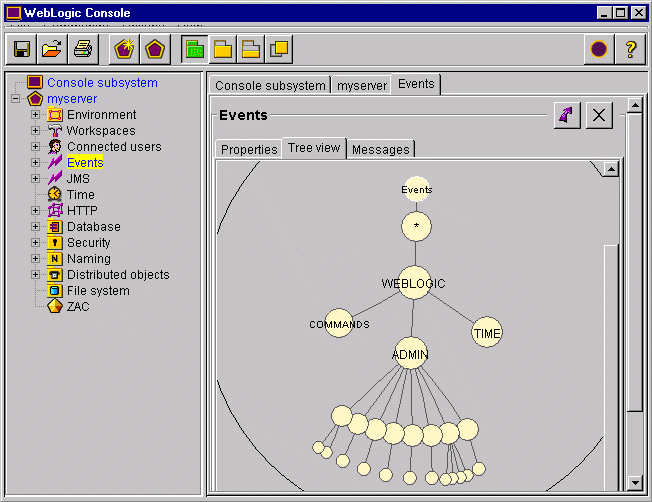Click the Workspaces hammer icon
Screen dimensions: 652x502
(55, 130)
